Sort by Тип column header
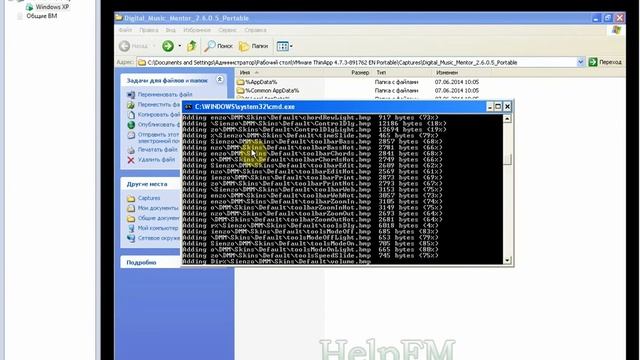Screen dimensions: 640x360 [381, 73]
